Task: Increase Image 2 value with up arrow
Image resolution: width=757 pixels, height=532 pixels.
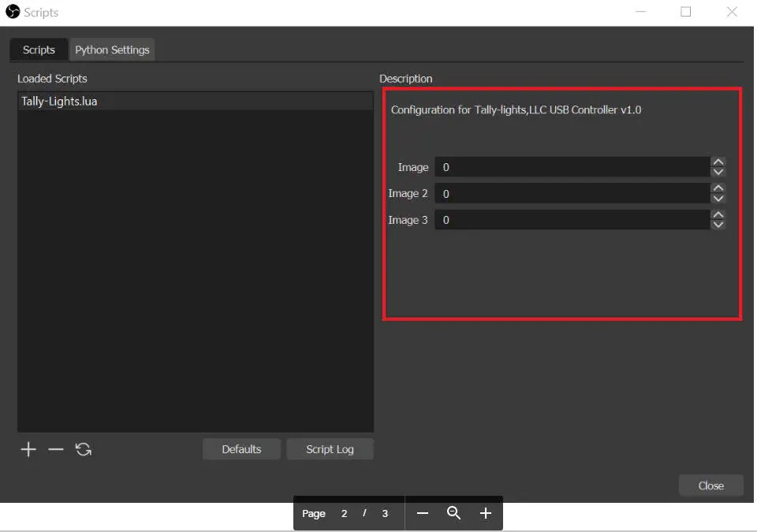Action: tap(718, 188)
